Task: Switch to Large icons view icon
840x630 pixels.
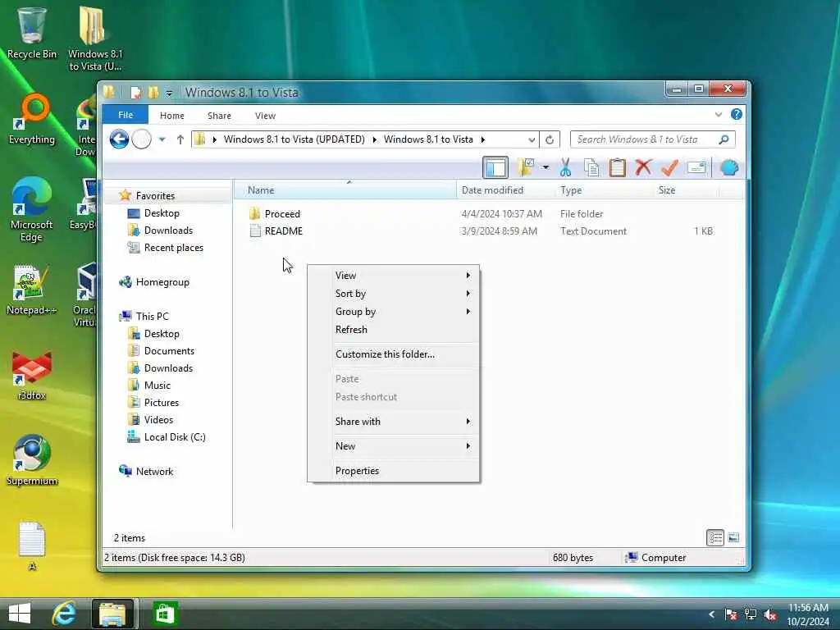Action: pos(734,537)
